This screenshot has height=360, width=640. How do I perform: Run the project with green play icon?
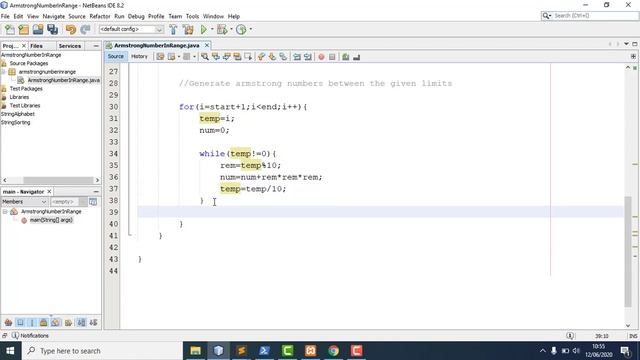(203, 29)
